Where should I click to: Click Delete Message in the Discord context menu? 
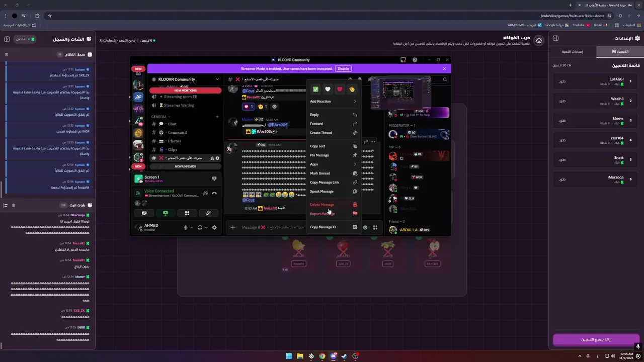coord(333,205)
